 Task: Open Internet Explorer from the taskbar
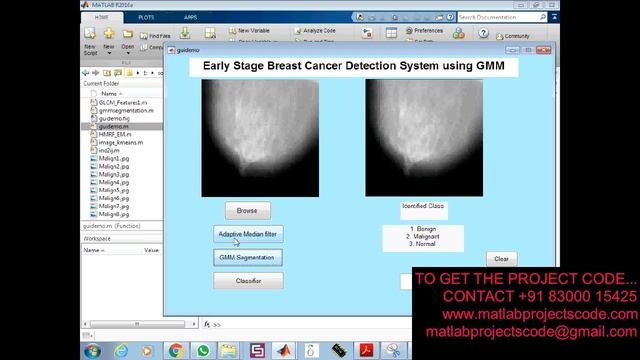[x=121, y=351]
